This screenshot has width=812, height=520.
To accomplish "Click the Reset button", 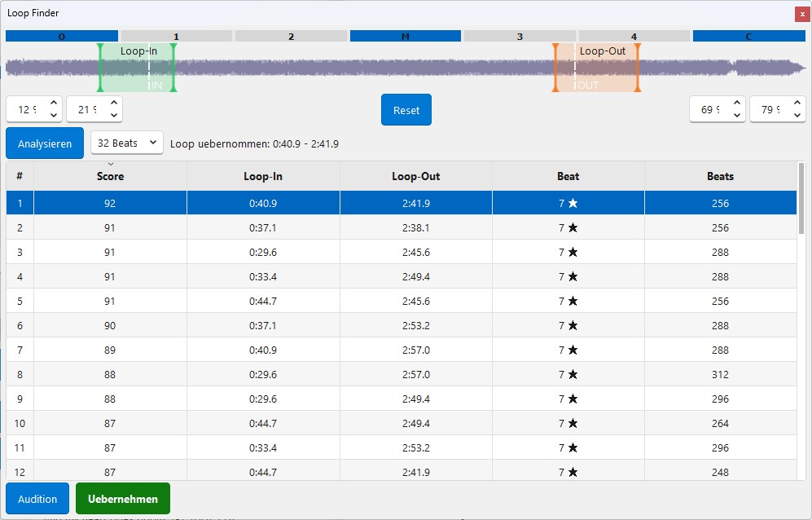I will point(406,110).
